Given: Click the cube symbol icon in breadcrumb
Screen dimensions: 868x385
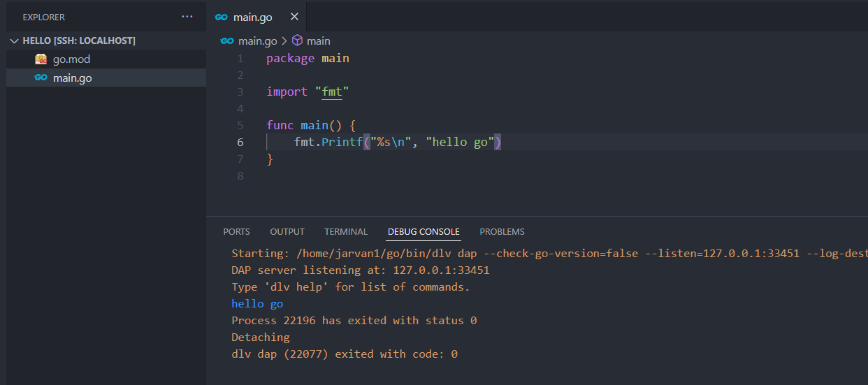Looking at the screenshot, I should pyautogui.click(x=297, y=41).
